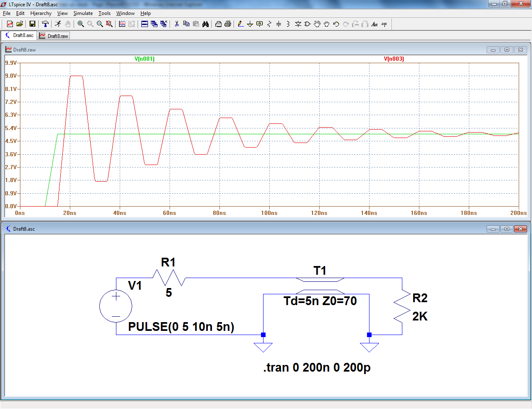532x409 pixels.
Task: Switch to the Draft8.raw tab
Action: [54, 36]
